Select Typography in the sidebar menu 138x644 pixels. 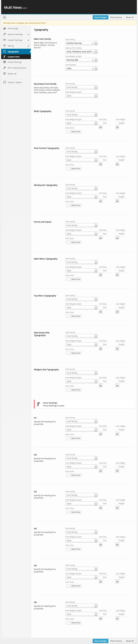pos(13,52)
